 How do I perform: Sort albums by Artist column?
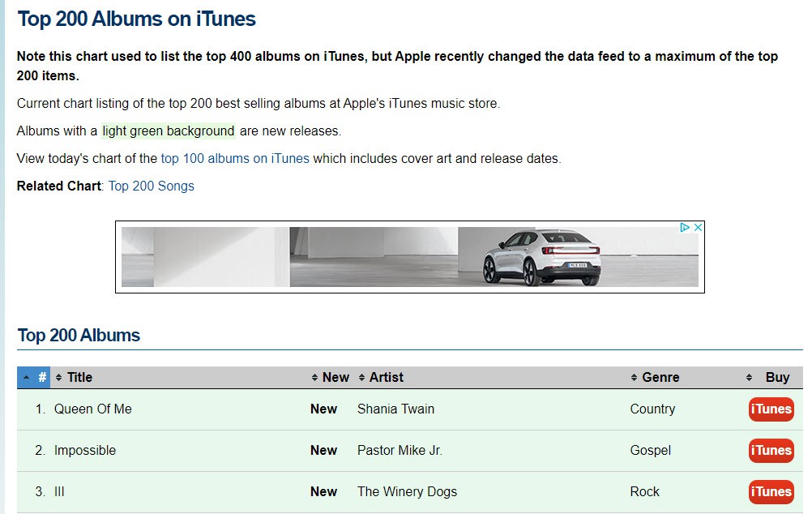click(381, 377)
